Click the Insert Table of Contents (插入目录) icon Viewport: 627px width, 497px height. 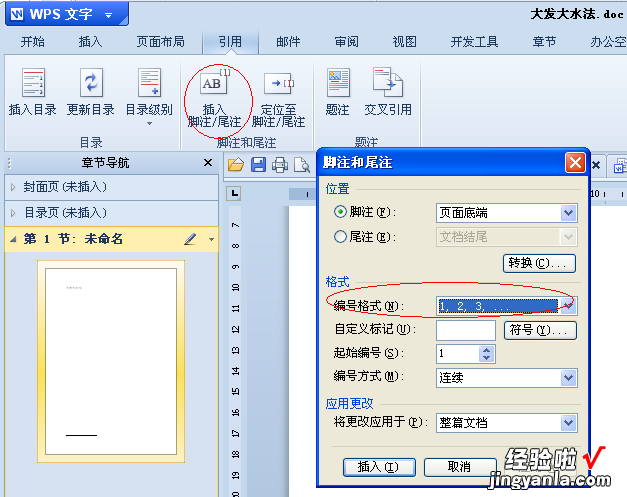pos(33,83)
